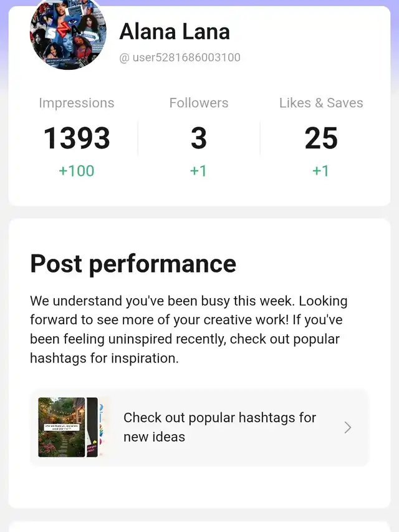Open the right chevron on hashtags card
The image size is (399, 532).
click(348, 427)
